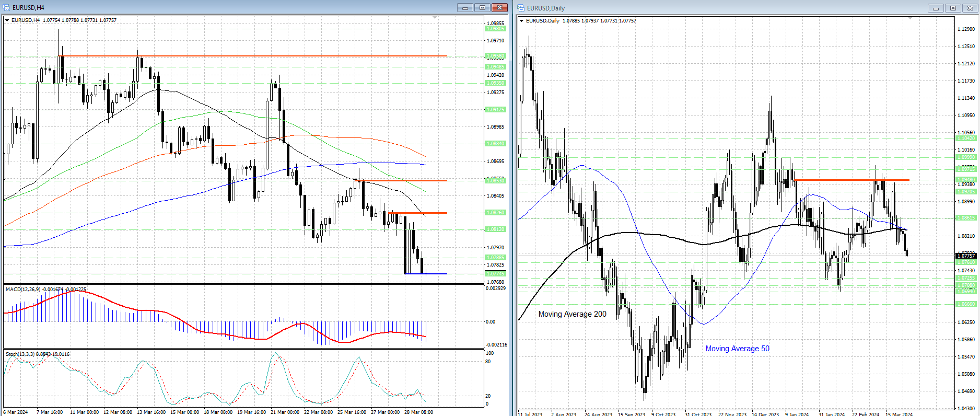Click the 1.07885 green price tag in H4
The width and height of the screenshot is (980, 416).
pos(496,258)
